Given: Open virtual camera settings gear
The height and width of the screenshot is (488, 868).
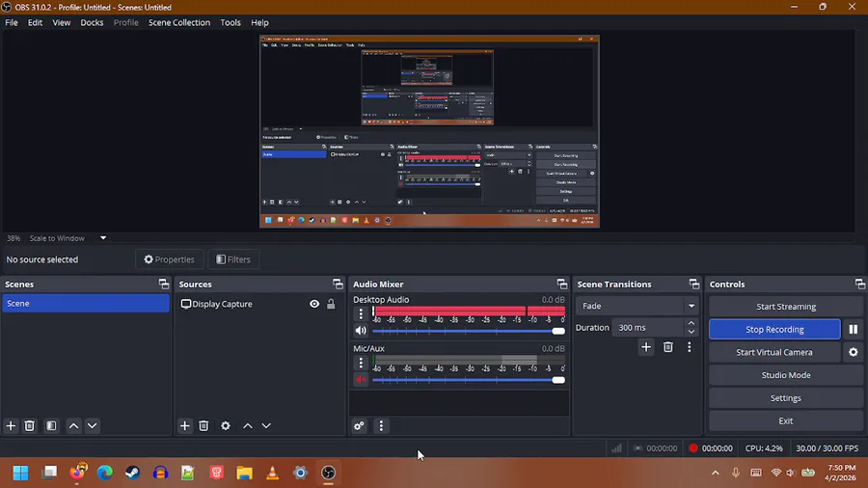Looking at the screenshot, I should point(854,352).
